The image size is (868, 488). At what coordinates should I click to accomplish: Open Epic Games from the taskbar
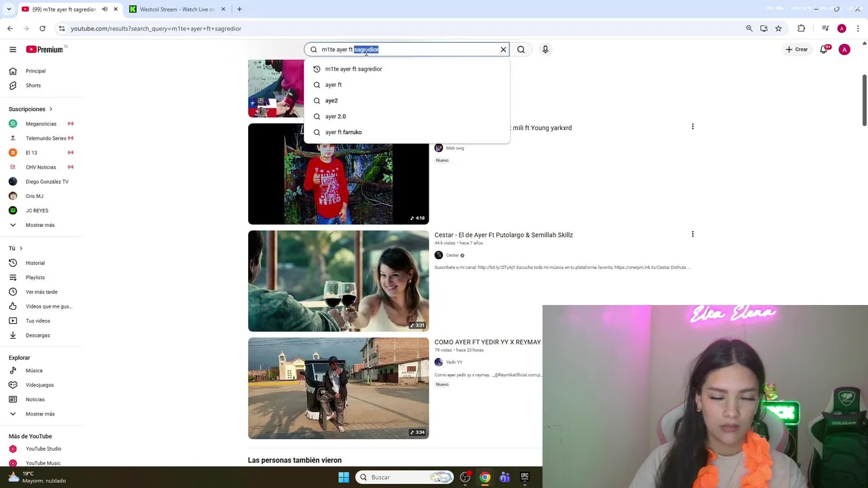coord(524,477)
